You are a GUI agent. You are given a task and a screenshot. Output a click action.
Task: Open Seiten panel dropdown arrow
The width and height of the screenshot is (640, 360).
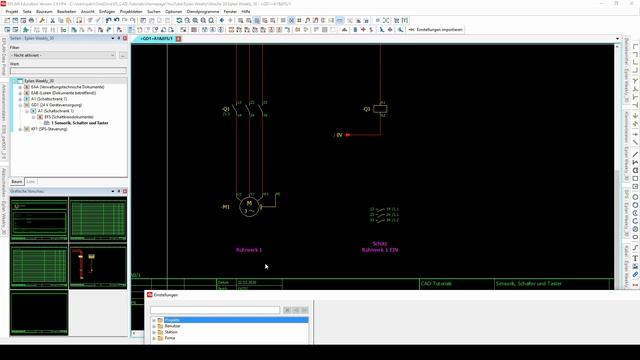click(x=113, y=38)
